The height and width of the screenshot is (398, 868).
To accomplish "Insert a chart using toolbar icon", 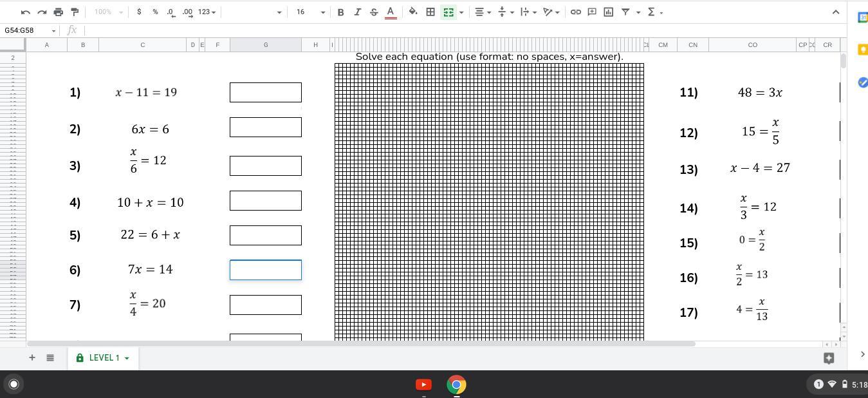I will tap(608, 12).
